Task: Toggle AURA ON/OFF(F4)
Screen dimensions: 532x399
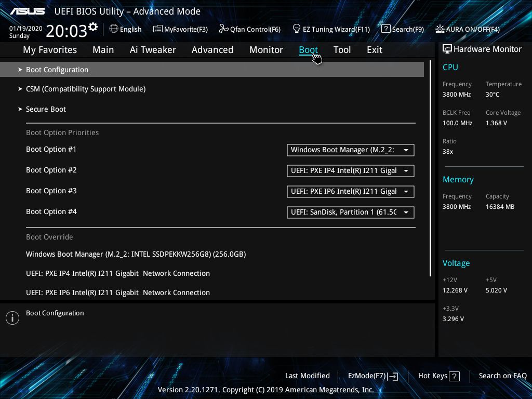Action: pyautogui.click(x=468, y=29)
